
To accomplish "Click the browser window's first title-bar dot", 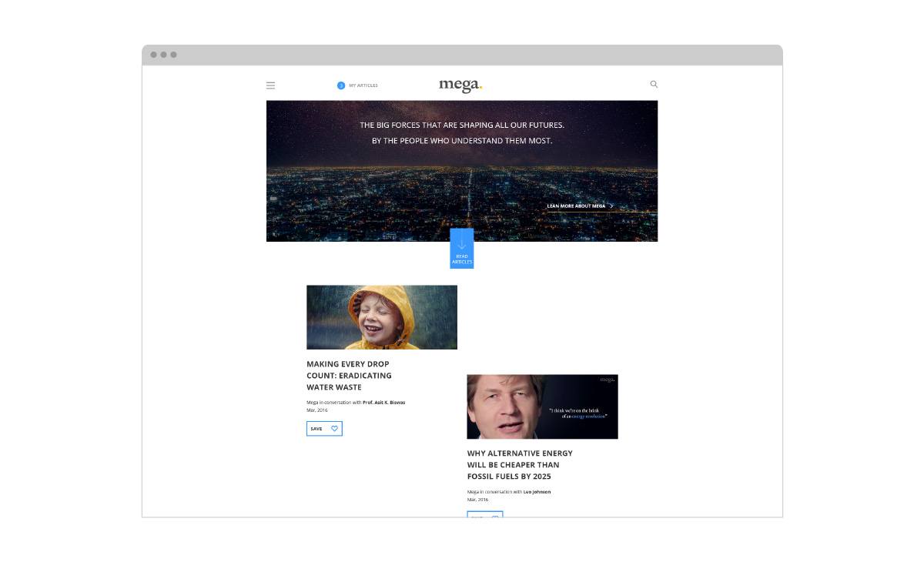I will click(154, 55).
